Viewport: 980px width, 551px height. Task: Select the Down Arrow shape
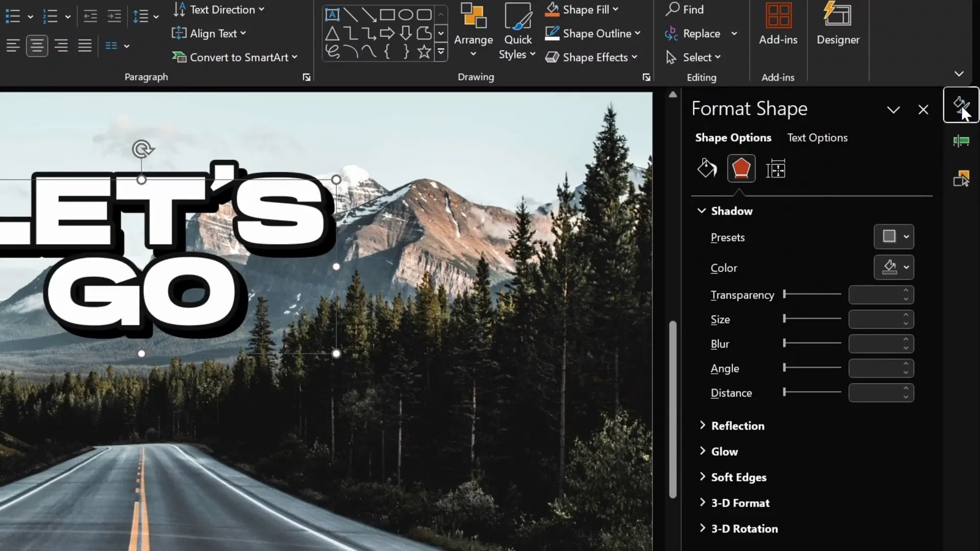[406, 34]
